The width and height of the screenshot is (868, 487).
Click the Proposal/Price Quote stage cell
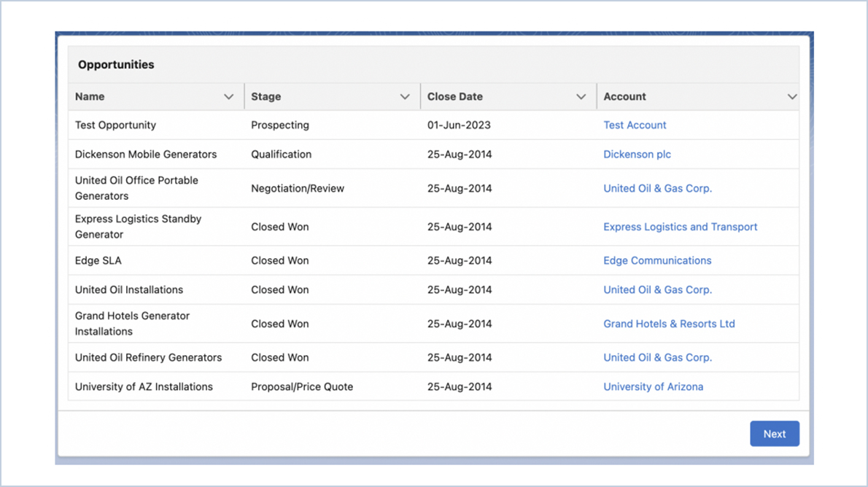[x=301, y=386]
